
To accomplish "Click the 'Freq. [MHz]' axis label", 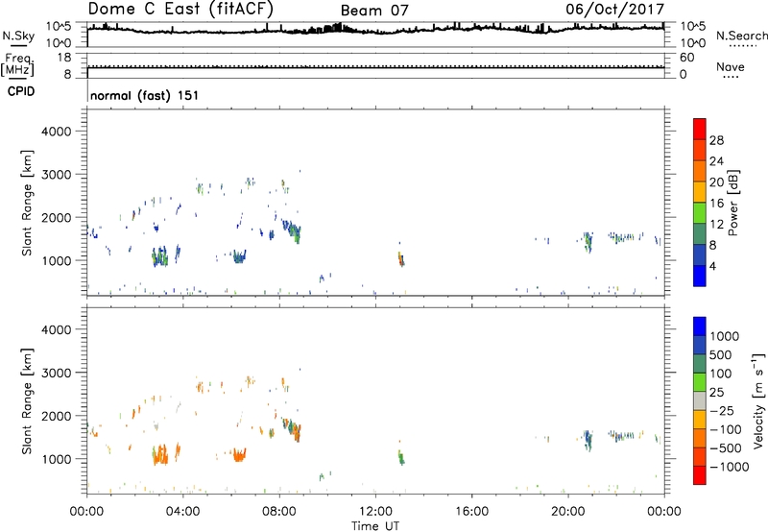I will point(17,65).
